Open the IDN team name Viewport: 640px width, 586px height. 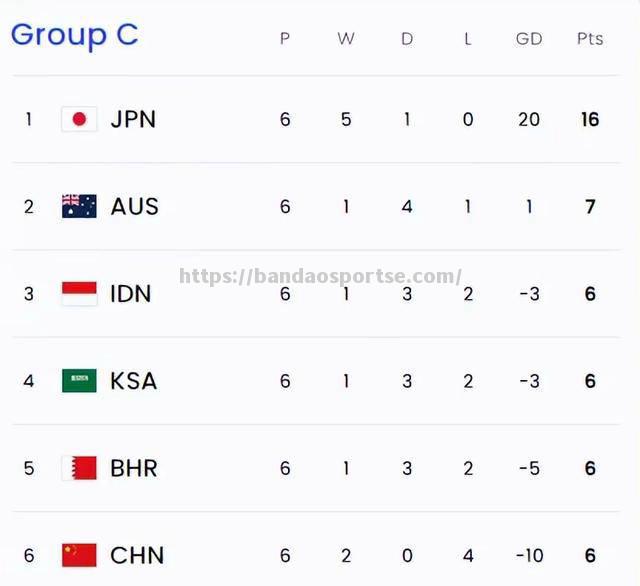point(131,294)
